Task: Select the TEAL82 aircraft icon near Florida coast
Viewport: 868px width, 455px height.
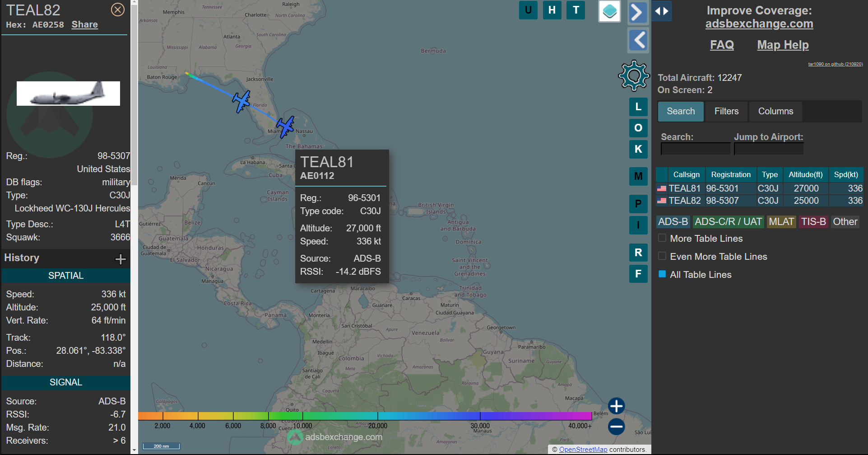Action: click(241, 101)
